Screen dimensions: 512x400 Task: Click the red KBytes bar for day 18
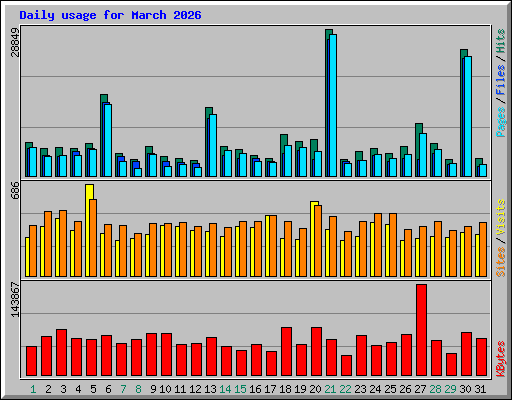pyautogui.click(x=286, y=352)
